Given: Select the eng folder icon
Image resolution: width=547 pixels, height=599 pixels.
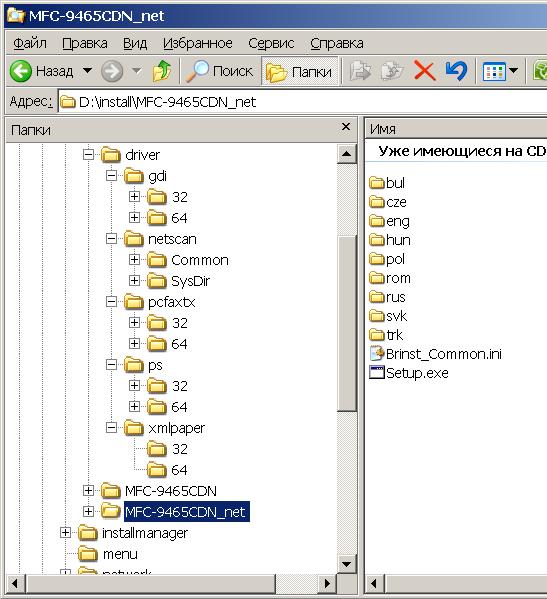Looking at the screenshot, I should tap(377, 221).
